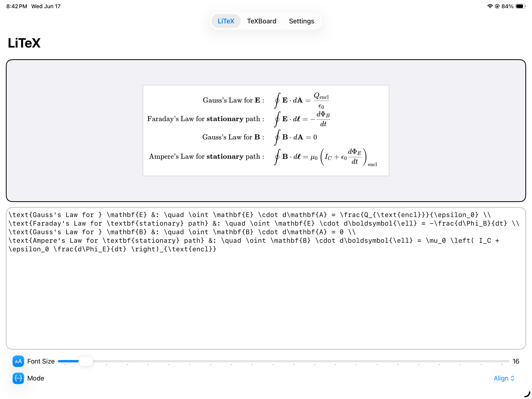Click the Font Size slider thumb
532x399 pixels.
(86, 361)
